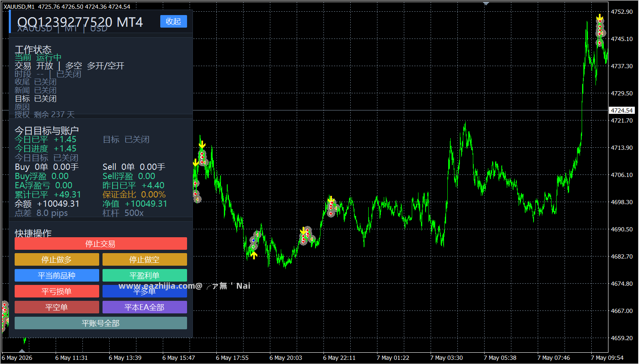Click the blue 平多单 button

click(145, 291)
